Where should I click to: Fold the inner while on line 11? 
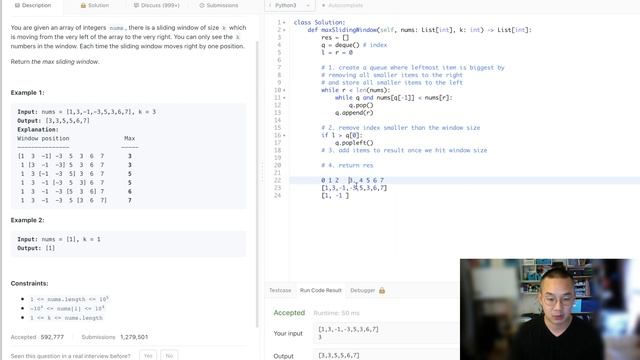284,98
